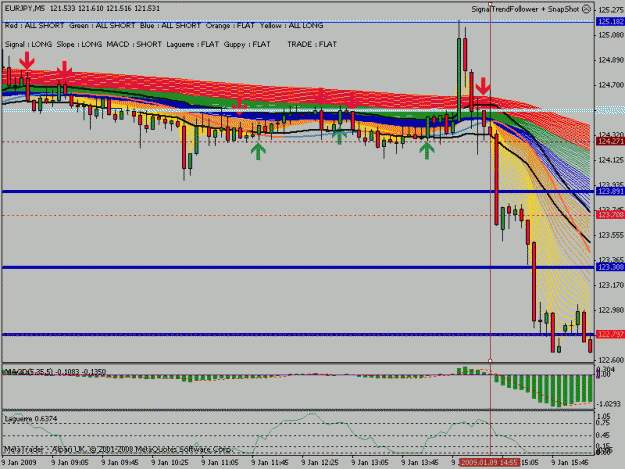Click the 9 Jan 13:05 time label

tap(370, 463)
